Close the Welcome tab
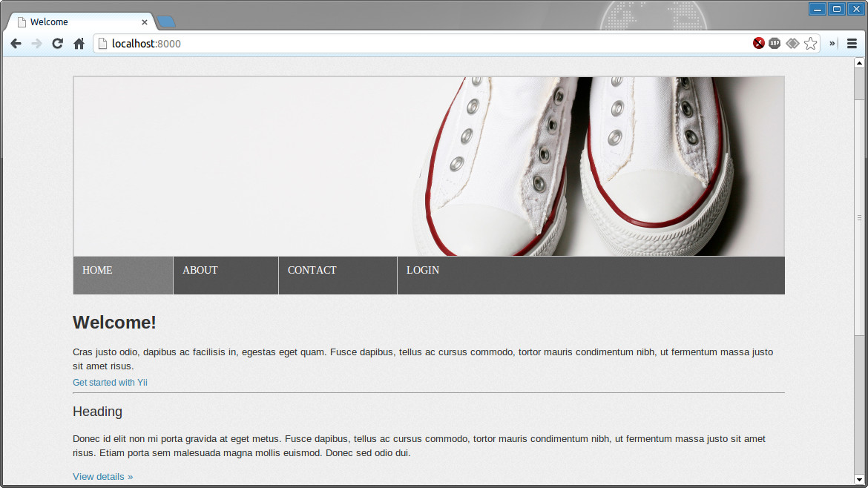Screen dimensions: 868x488 click(145, 22)
